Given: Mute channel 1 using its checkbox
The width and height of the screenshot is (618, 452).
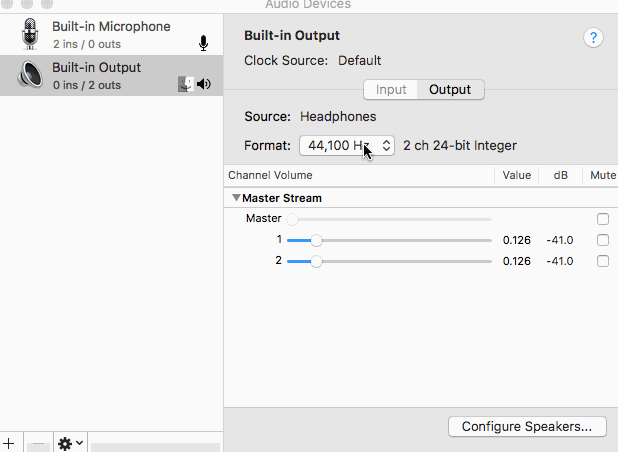Looking at the screenshot, I should (602, 240).
